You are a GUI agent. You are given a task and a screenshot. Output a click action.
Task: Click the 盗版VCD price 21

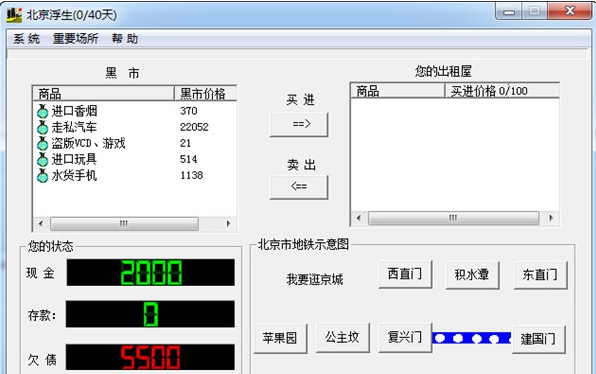click(x=185, y=143)
